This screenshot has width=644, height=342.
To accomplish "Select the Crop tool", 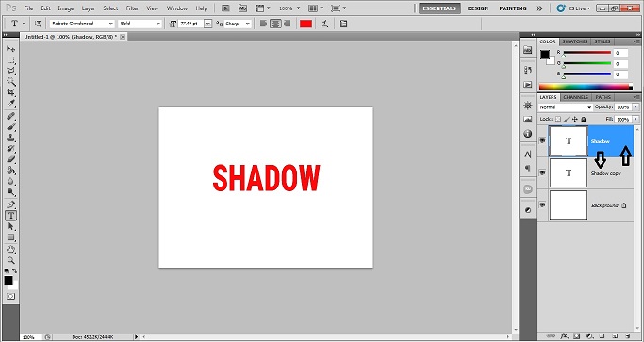I will 10,92.
